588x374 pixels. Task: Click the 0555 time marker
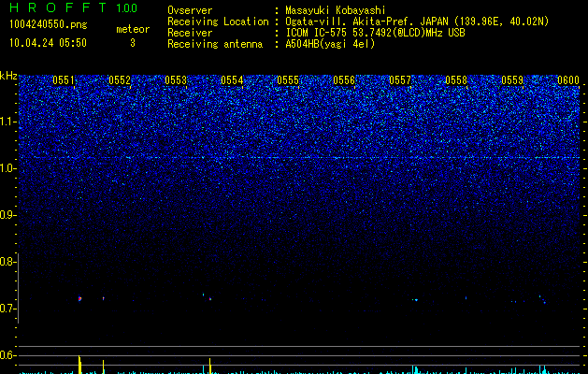click(x=288, y=80)
